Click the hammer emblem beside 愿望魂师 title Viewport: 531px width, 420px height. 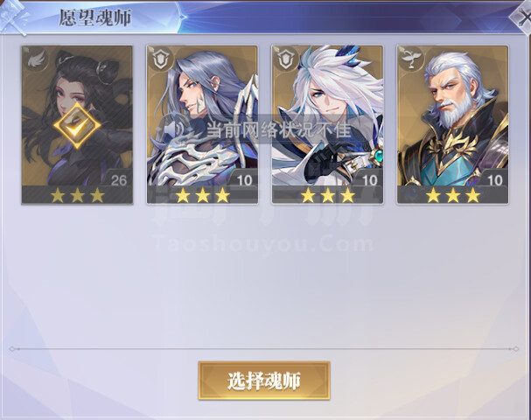pos(13,17)
